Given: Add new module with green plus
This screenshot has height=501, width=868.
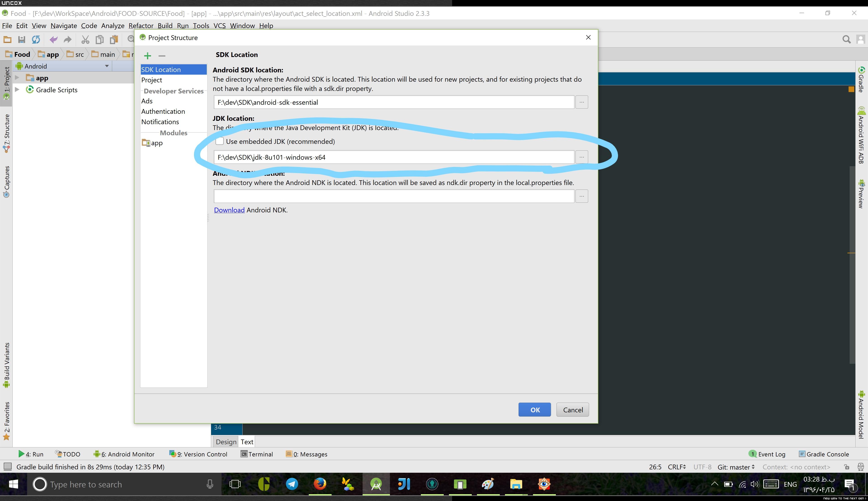Looking at the screenshot, I should 147,56.
